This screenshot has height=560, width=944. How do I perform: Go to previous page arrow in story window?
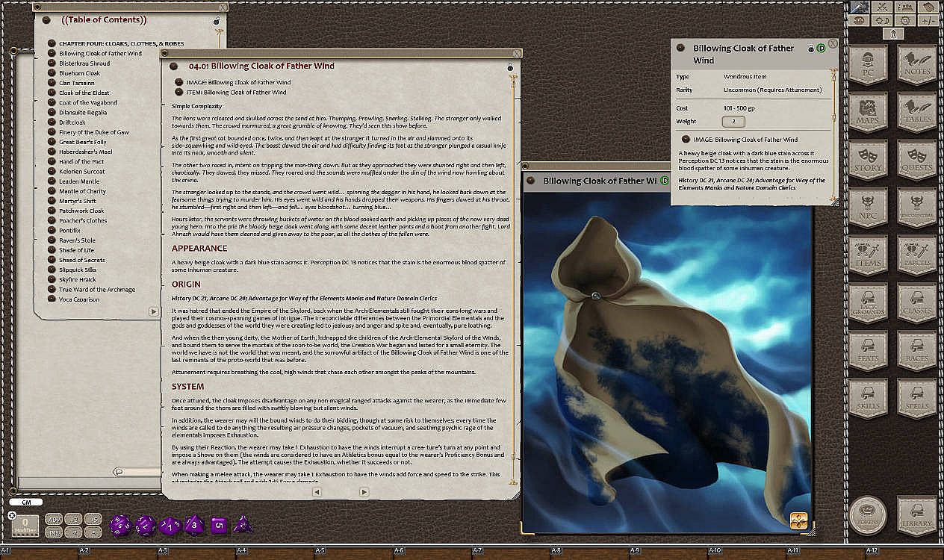pyautogui.click(x=317, y=492)
